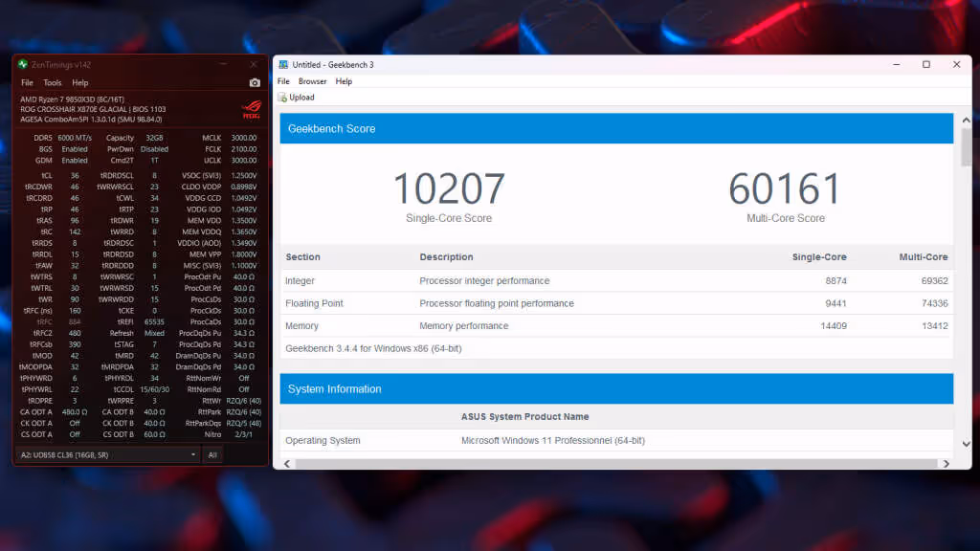Select the Integer row label
Viewport: 980px width, 551px height.
[x=300, y=280]
